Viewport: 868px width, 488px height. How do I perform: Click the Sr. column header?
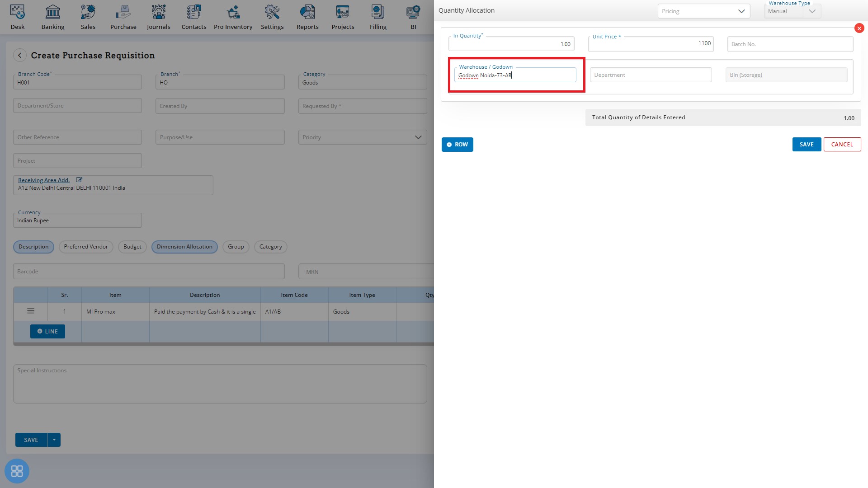65,295
